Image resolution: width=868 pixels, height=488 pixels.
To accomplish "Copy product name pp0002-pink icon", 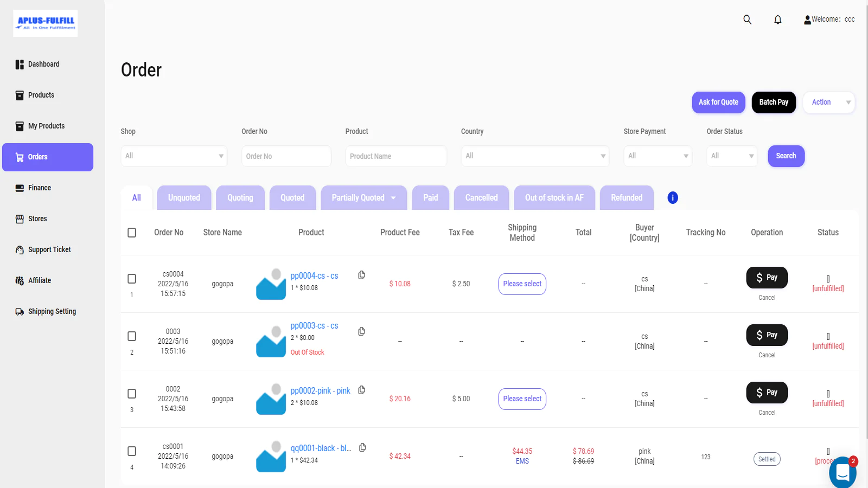I will point(362,390).
